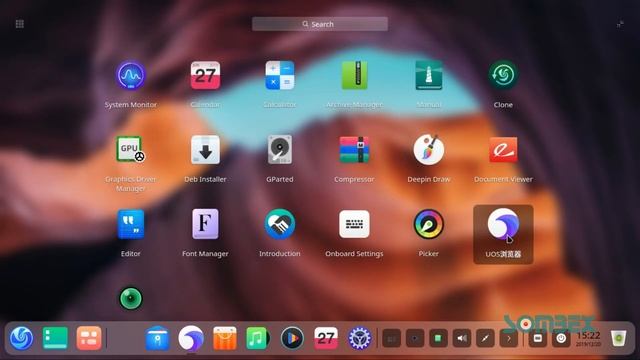Expand the tray with the chevron arrow
Viewport: 640px width, 360px height.
509,338
